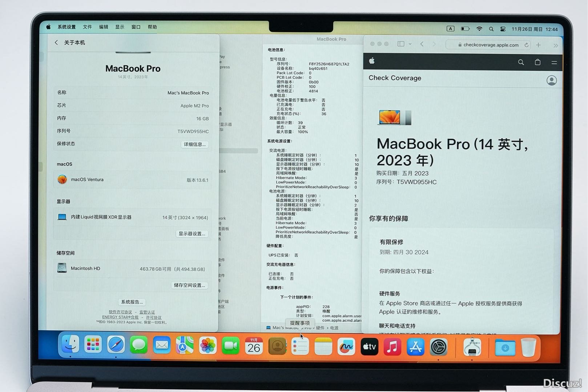Open 窗口 menu
Screen dimensions: 588x392
coord(136,27)
